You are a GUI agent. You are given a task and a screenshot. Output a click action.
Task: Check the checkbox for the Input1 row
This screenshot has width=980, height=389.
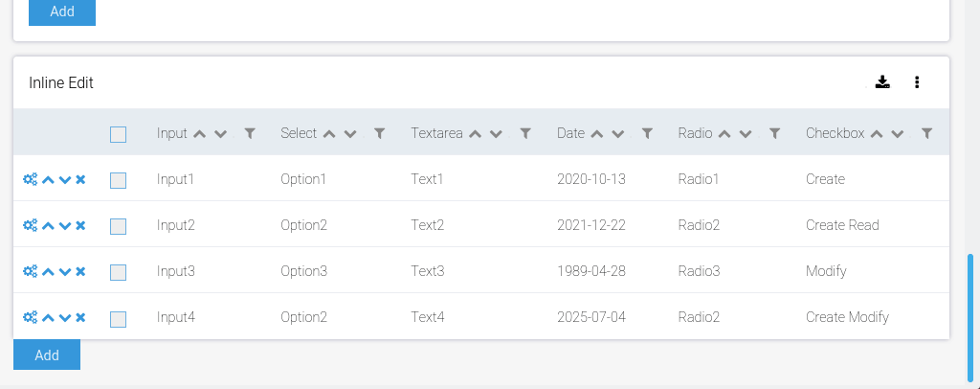pos(118,179)
